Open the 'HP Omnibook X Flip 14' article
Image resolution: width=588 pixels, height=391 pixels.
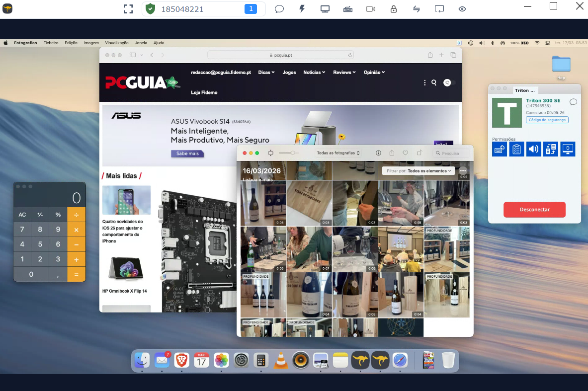click(124, 291)
